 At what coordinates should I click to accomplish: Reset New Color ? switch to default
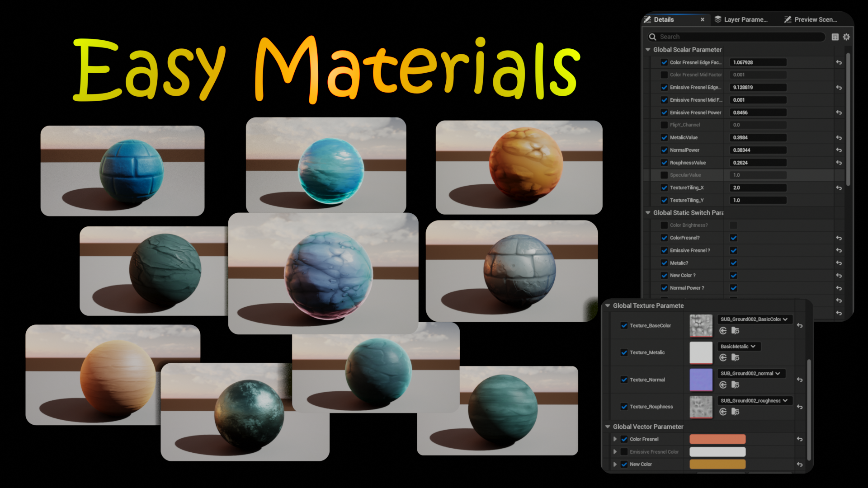point(839,276)
